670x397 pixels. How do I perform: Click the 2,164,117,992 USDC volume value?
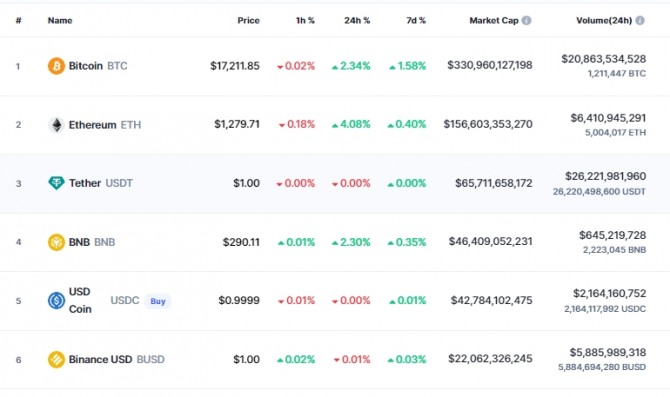605,309
